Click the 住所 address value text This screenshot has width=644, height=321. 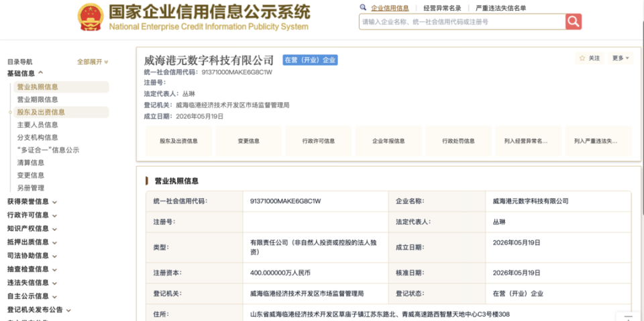click(x=380, y=314)
